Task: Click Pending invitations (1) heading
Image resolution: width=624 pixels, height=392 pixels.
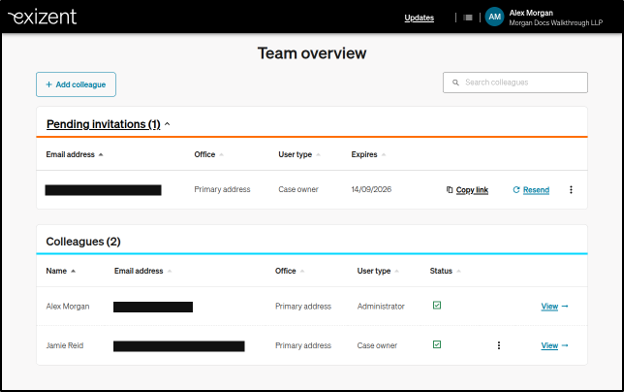Action: (x=103, y=124)
